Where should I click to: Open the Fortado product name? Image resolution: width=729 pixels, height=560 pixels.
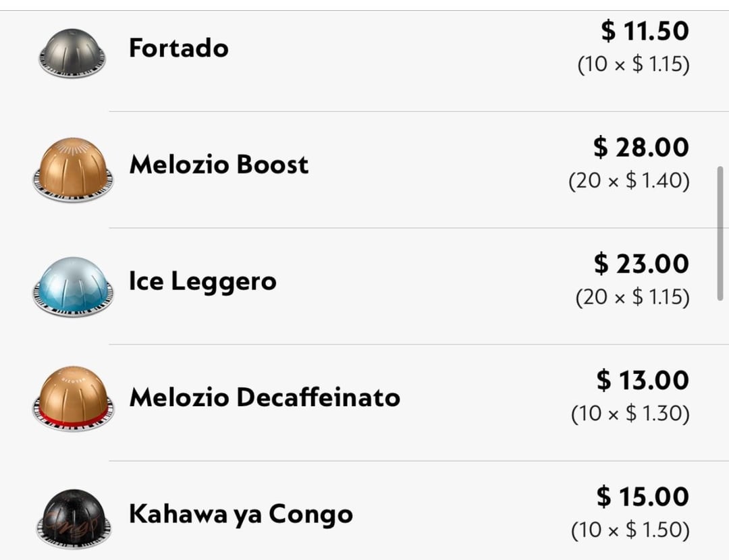tap(178, 48)
